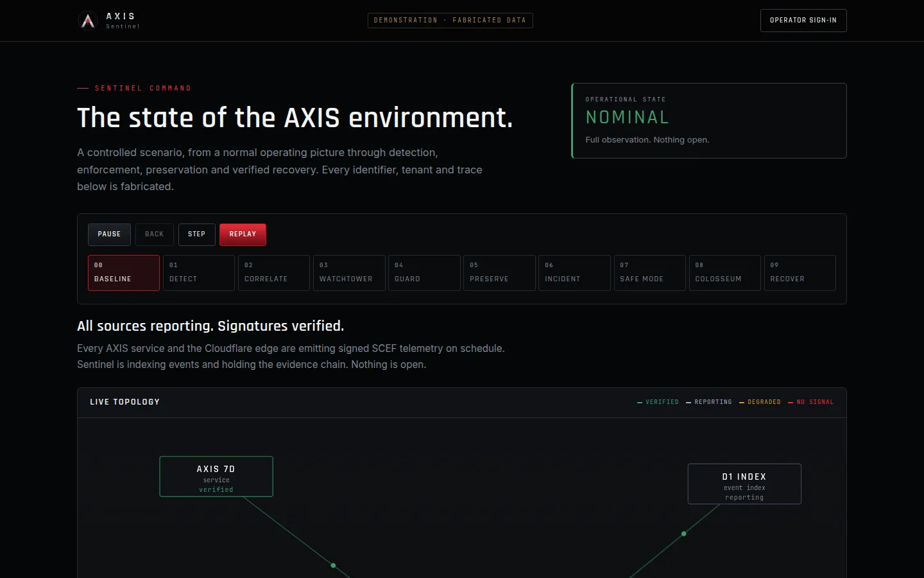Click the No Signal legend entry
The width and height of the screenshot is (924, 578).
(810, 402)
